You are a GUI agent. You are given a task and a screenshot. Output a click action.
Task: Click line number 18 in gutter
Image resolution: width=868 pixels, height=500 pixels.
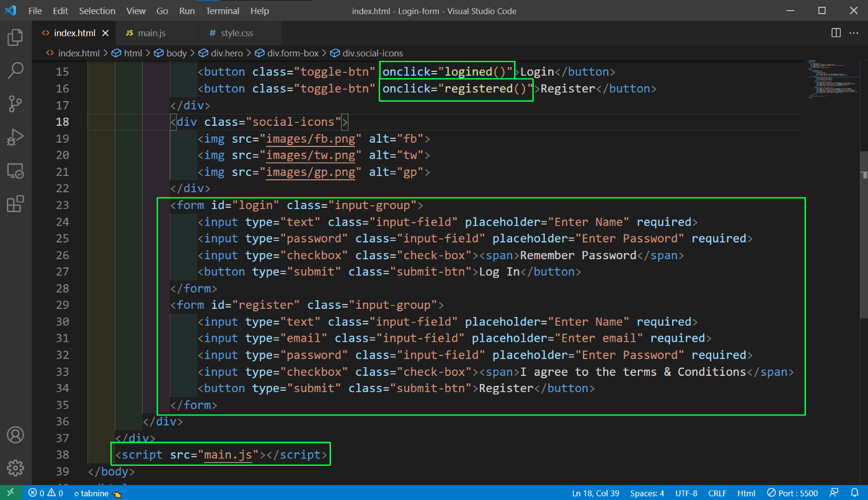coord(62,122)
